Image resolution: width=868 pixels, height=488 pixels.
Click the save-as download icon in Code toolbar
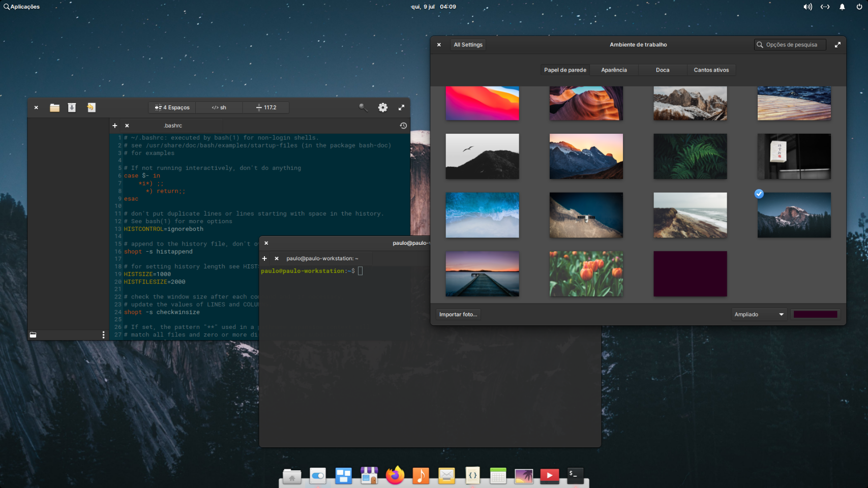click(x=72, y=107)
